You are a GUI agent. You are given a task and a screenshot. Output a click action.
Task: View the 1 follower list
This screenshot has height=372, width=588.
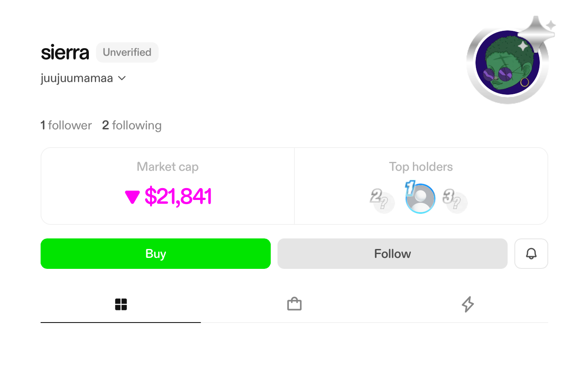click(x=66, y=126)
